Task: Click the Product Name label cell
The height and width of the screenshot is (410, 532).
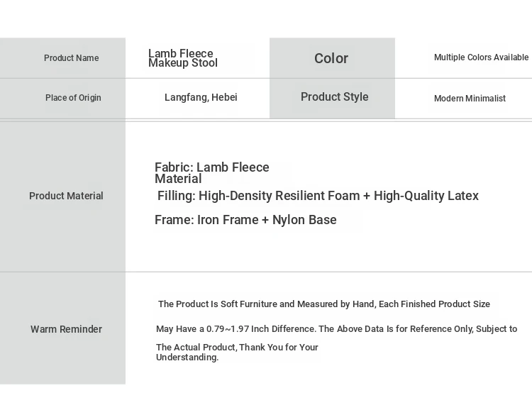Action: pyautogui.click(x=71, y=58)
